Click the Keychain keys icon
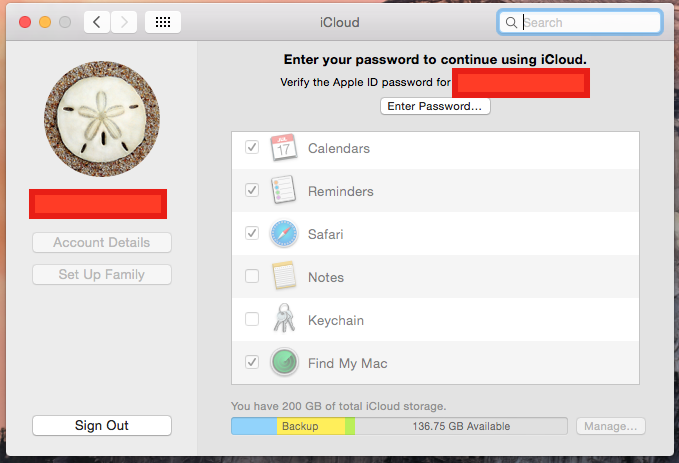The height and width of the screenshot is (463, 679). tap(284, 319)
